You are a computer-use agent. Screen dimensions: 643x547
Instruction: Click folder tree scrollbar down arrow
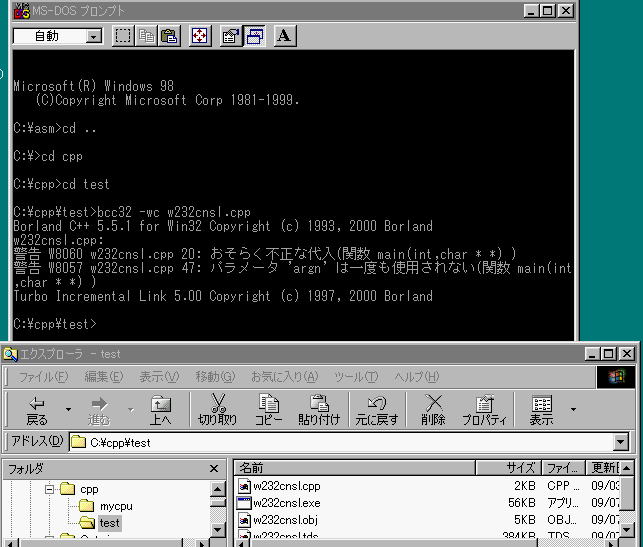click(218, 529)
